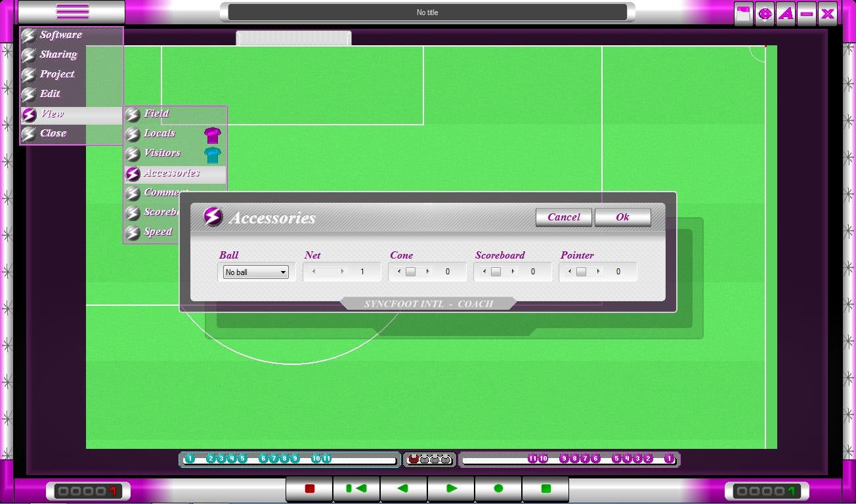Increase the Pointer count with right arrow
Screen dimensions: 856x504
click(598, 272)
